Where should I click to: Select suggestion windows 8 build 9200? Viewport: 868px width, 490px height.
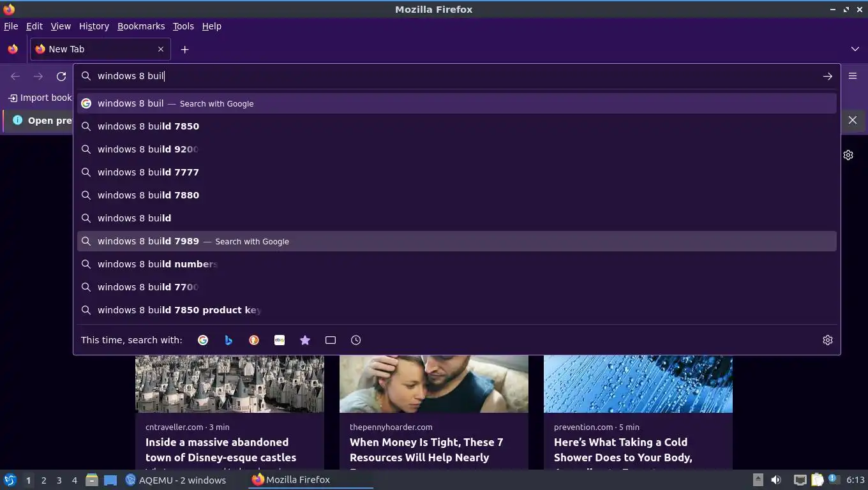(x=457, y=149)
